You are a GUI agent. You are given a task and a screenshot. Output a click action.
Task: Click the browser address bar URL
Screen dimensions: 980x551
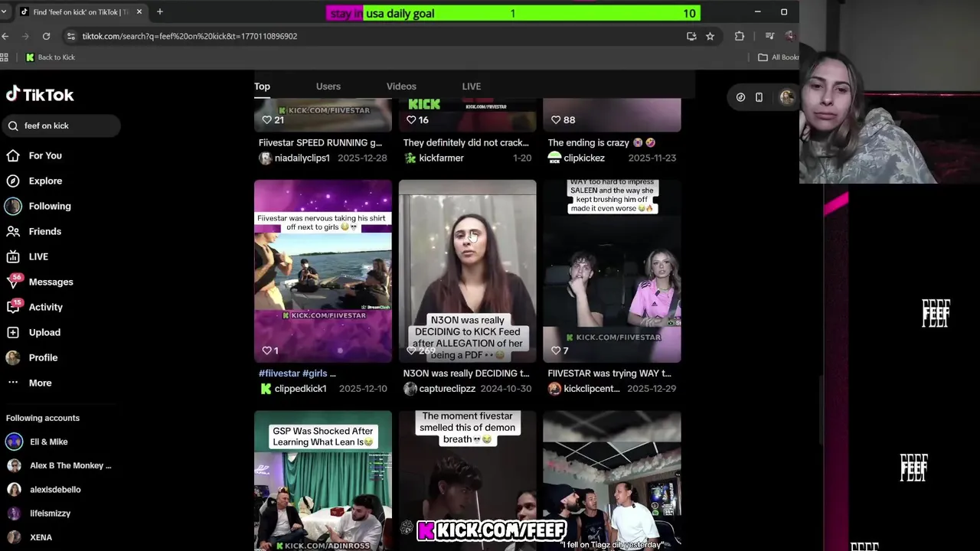189,36
